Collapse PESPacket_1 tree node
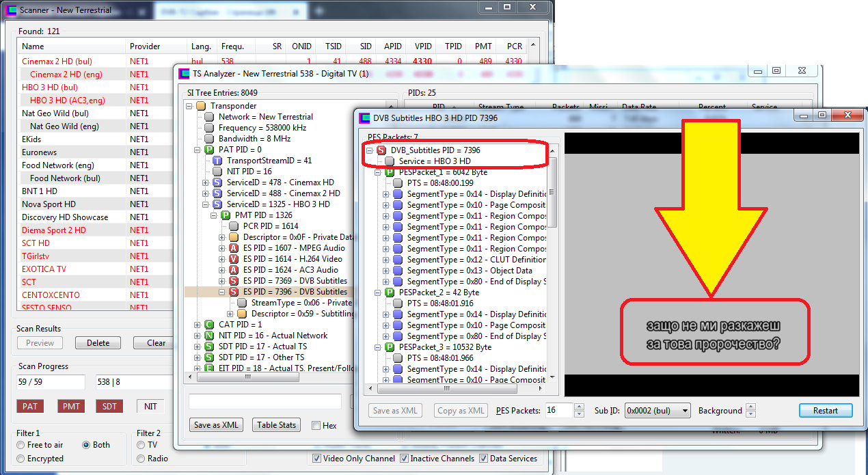This screenshot has height=475, width=868. point(378,172)
